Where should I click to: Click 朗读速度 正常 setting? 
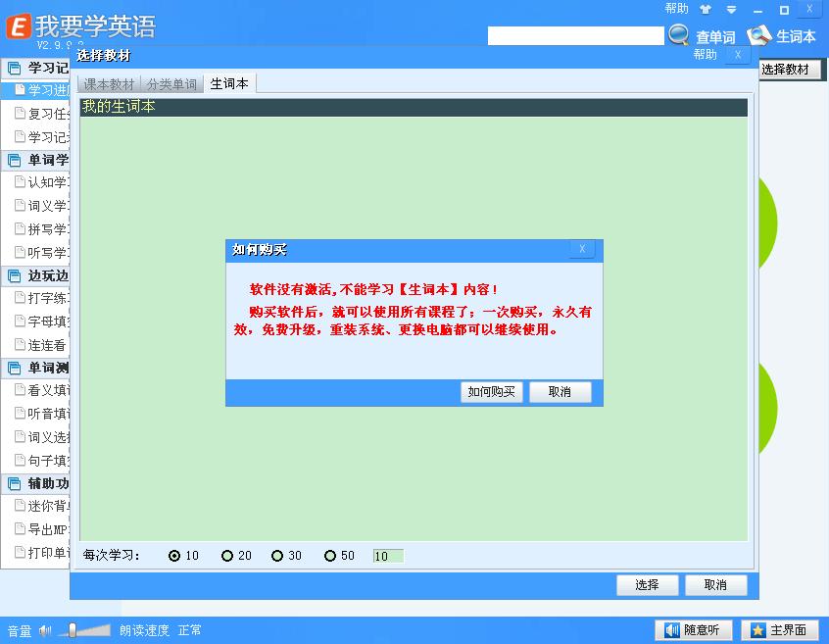pyautogui.click(x=160, y=630)
